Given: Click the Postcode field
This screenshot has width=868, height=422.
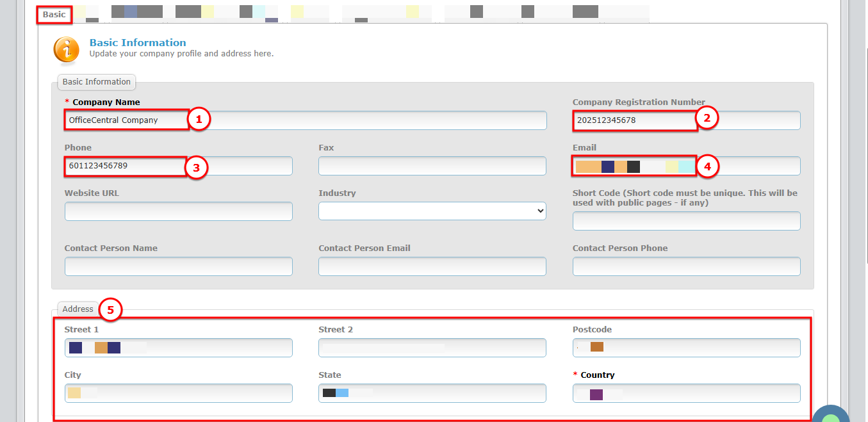Looking at the screenshot, I should pos(686,348).
